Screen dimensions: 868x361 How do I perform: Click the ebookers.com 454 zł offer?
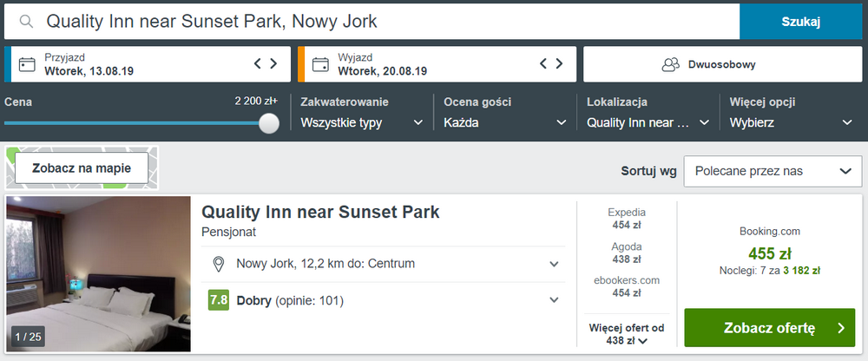click(x=627, y=286)
